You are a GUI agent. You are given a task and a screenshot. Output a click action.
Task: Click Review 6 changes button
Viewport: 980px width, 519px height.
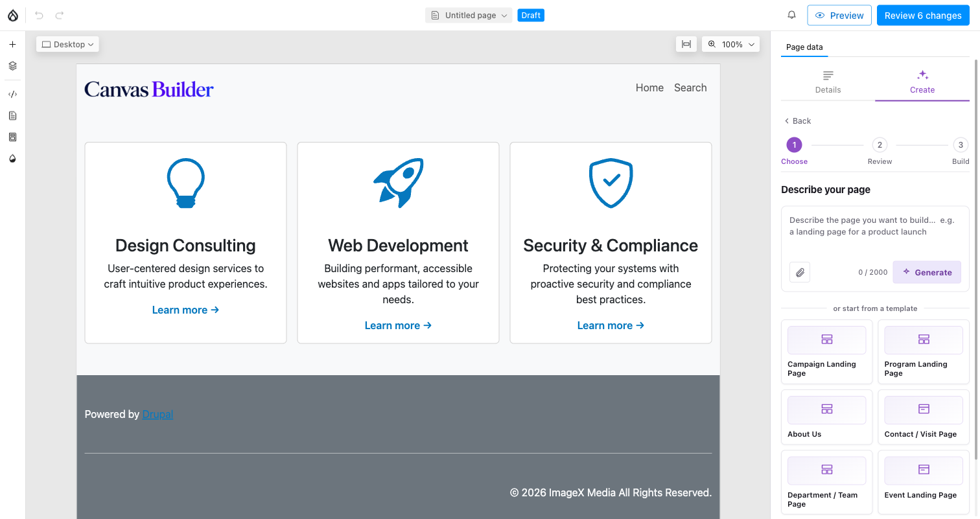tap(923, 15)
